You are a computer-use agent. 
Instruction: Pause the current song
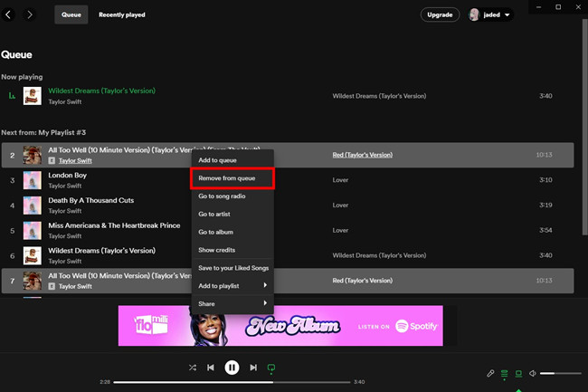232,368
